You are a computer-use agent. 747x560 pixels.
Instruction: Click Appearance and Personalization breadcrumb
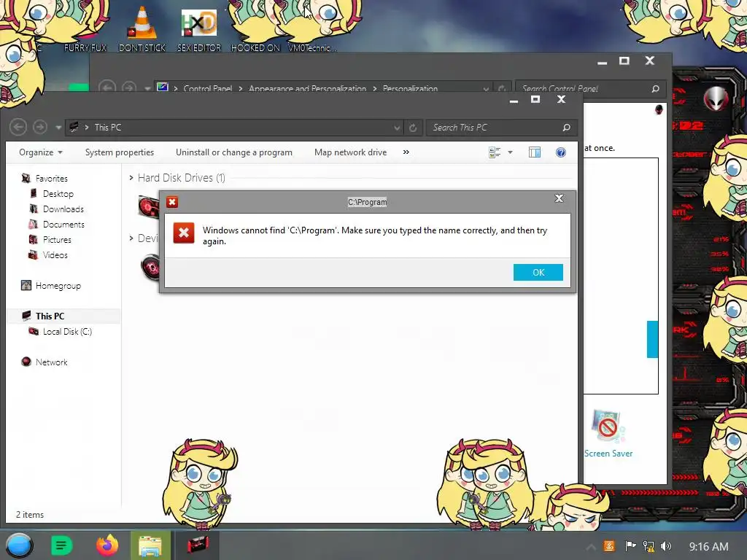click(x=307, y=88)
